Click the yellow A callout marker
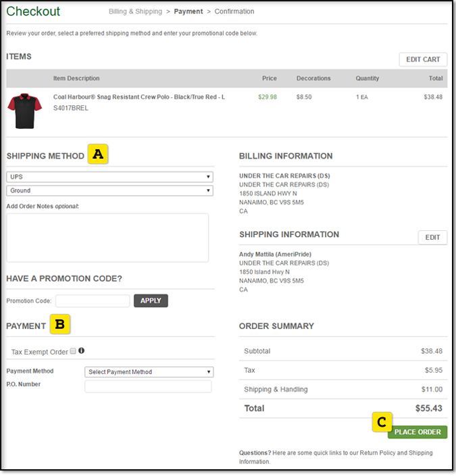Screen dimensions: 456x476 99,154
